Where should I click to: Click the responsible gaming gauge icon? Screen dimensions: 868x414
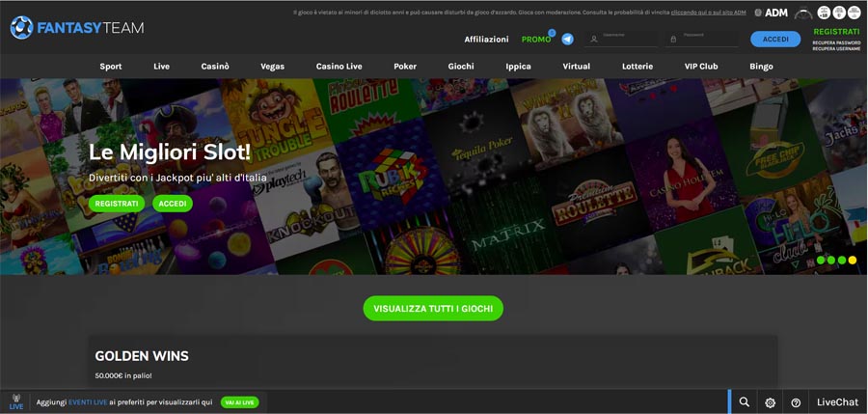tap(802, 13)
